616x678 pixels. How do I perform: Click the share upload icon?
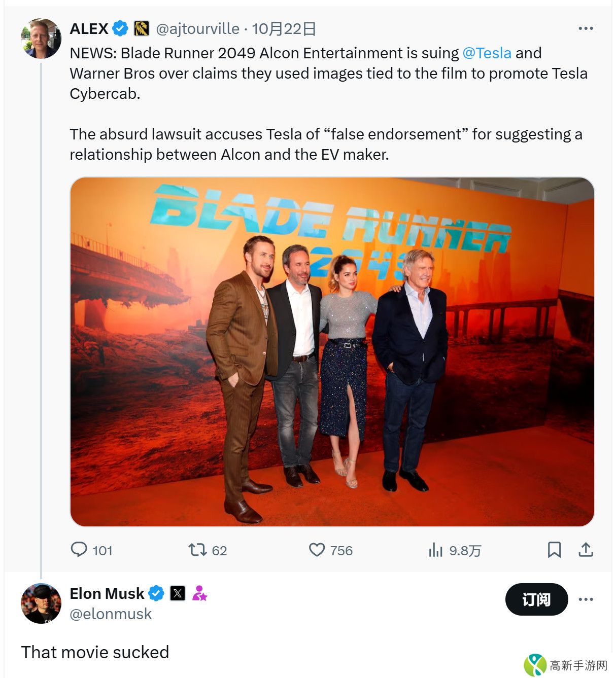coord(586,550)
